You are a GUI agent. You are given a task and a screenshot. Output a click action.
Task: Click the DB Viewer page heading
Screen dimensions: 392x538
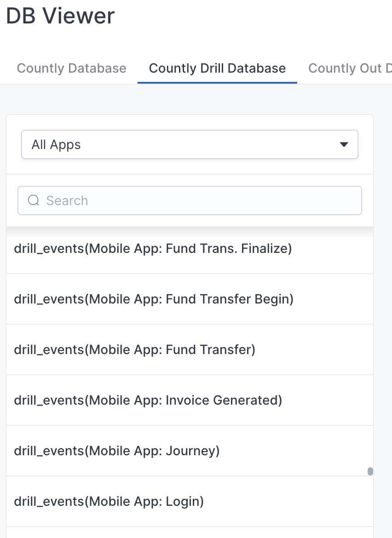[60, 16]
